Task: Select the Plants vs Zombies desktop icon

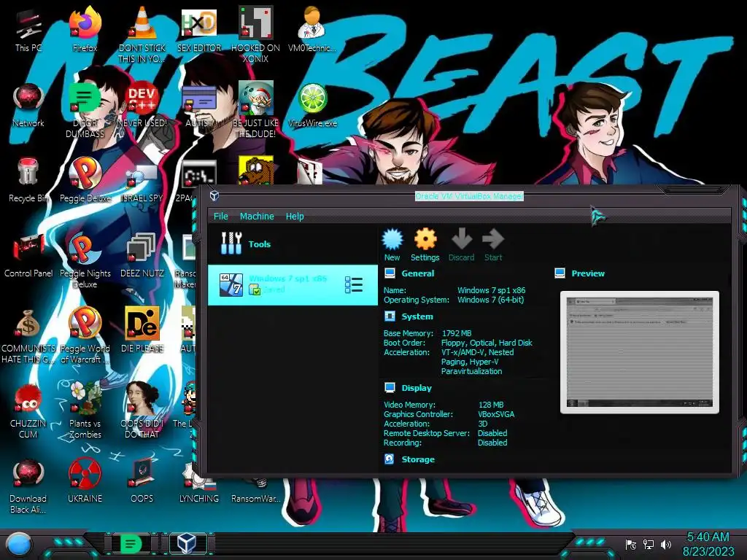Action: pos(85,411)
